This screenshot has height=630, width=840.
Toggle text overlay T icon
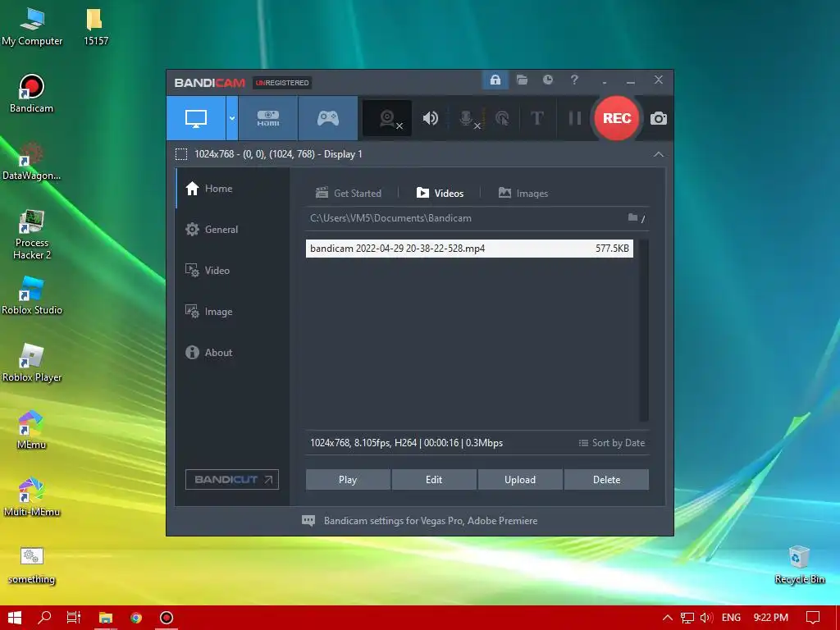[x=536, y=118]
